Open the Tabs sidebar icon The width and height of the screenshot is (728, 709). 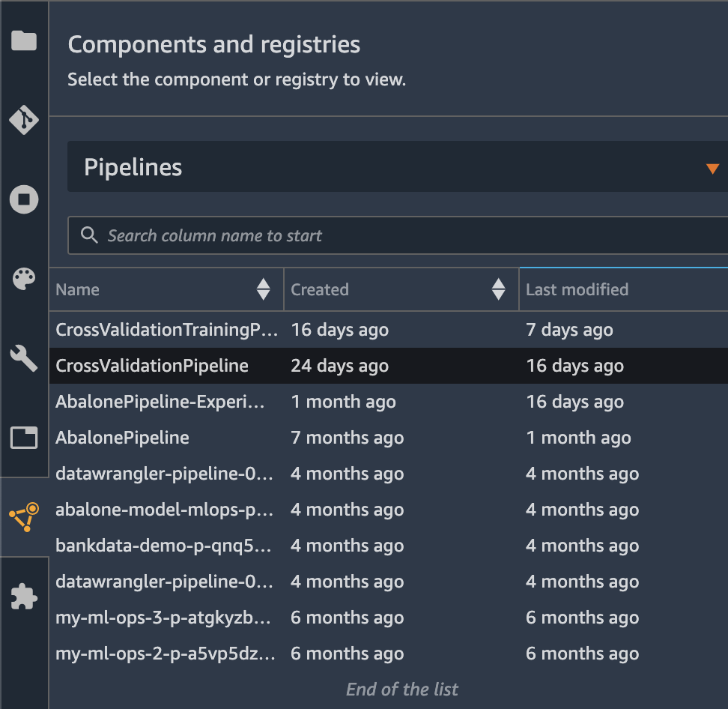pos(24,438)
